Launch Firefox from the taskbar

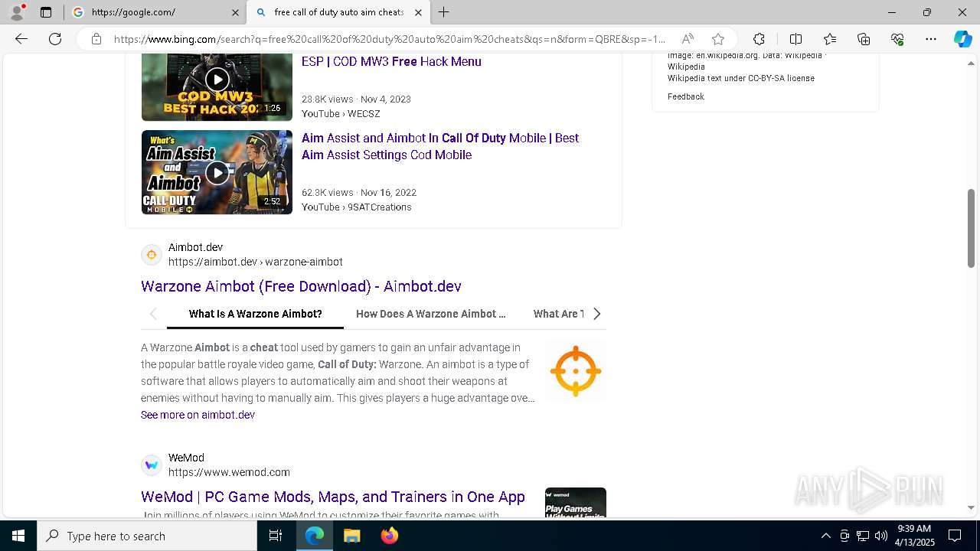tap(389, 536)
